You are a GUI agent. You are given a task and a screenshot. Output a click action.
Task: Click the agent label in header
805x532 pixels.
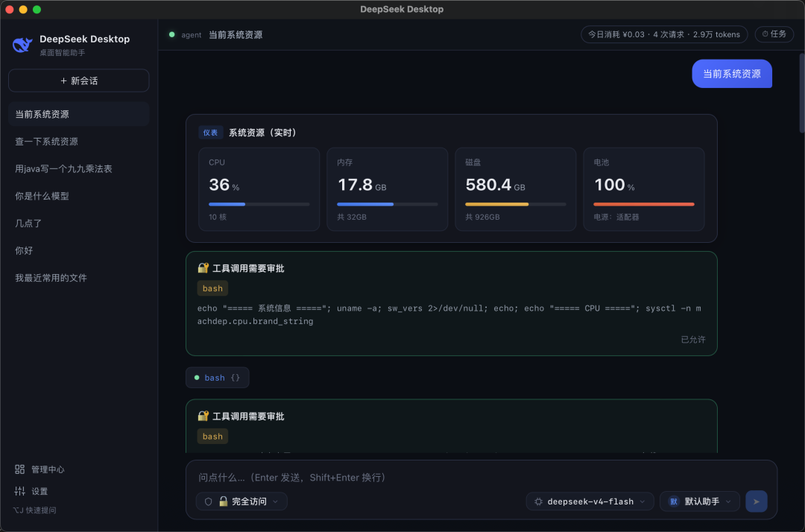click(191, 35)
